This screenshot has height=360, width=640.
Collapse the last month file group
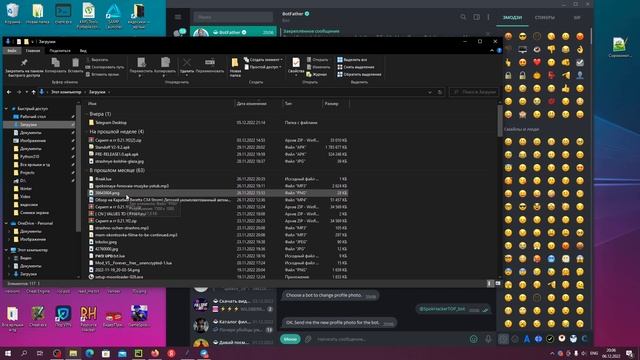(87, 170)
